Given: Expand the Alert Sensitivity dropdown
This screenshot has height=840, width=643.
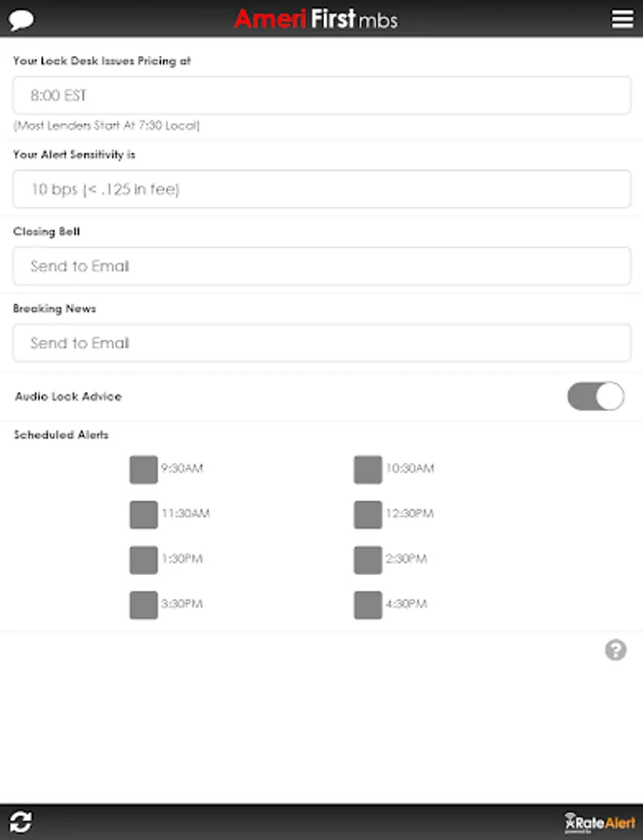Looking at the screenshot, I should (321, 189).
